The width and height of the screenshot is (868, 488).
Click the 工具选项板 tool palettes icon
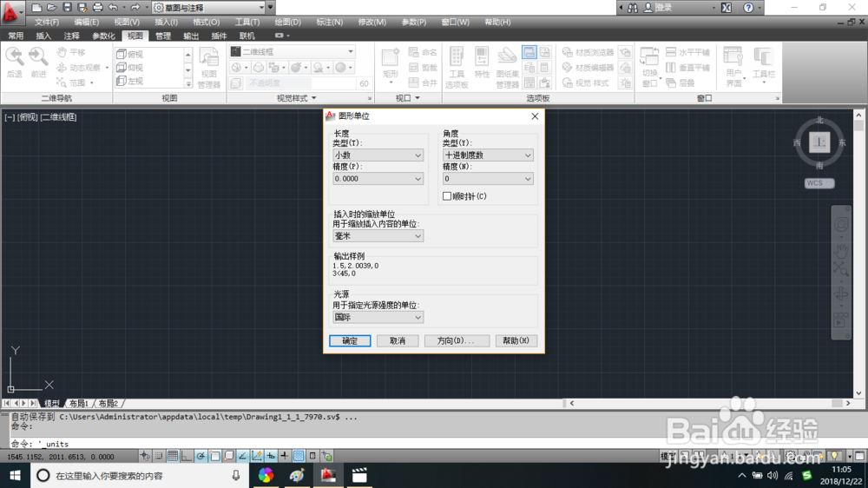click(x=457, y=68)
